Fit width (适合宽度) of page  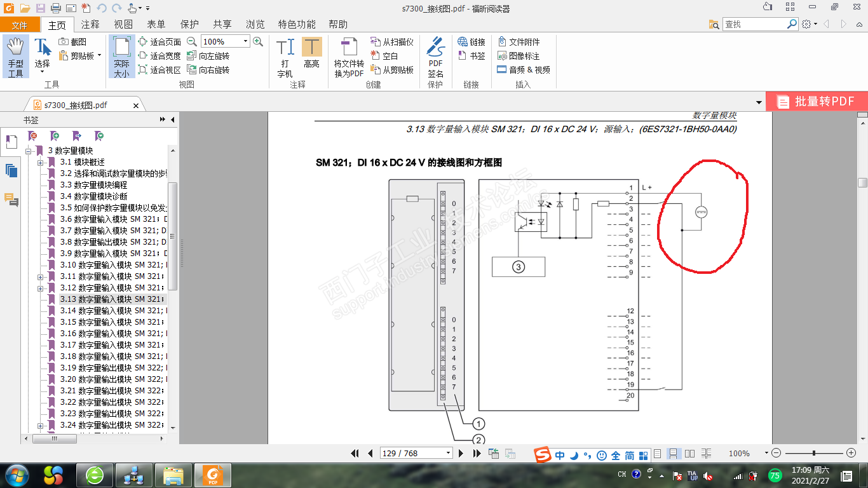[159, 56]
